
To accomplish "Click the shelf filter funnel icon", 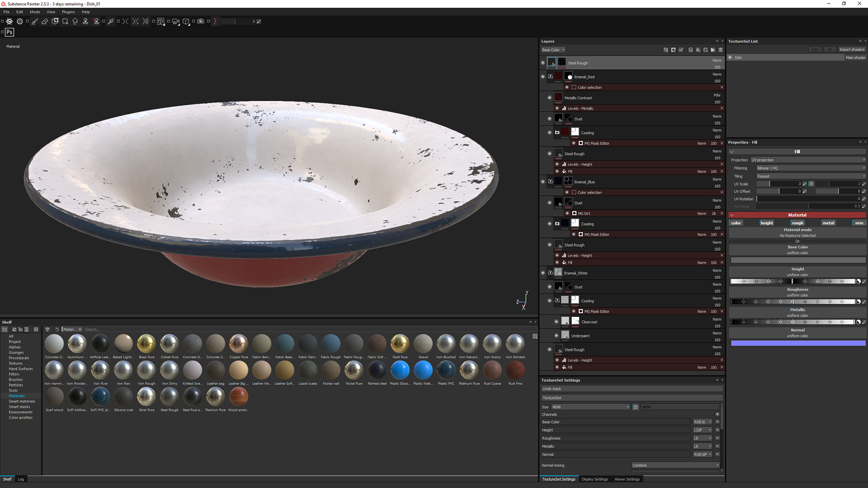I will coord(47,329).
